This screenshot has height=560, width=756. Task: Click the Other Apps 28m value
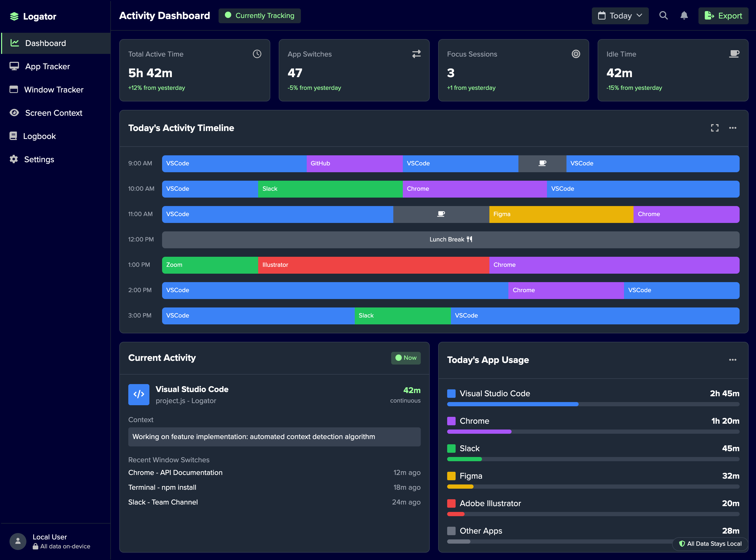click(x=731, y=531)
